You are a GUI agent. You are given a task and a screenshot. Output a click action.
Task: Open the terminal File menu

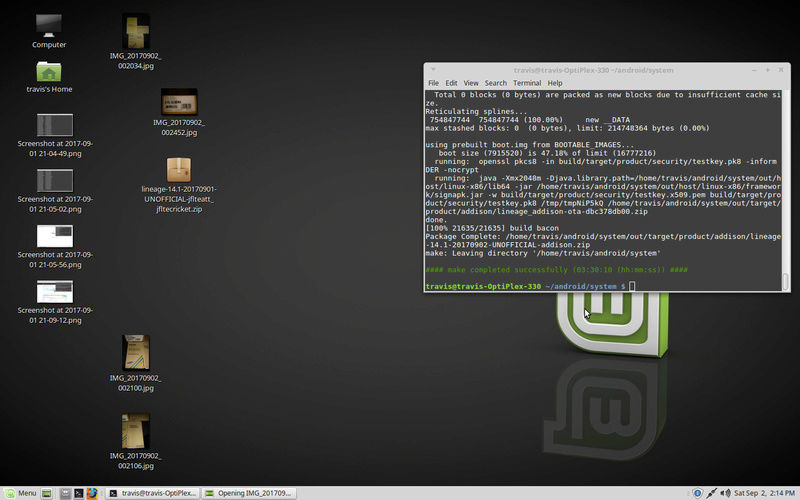point(433,83)
